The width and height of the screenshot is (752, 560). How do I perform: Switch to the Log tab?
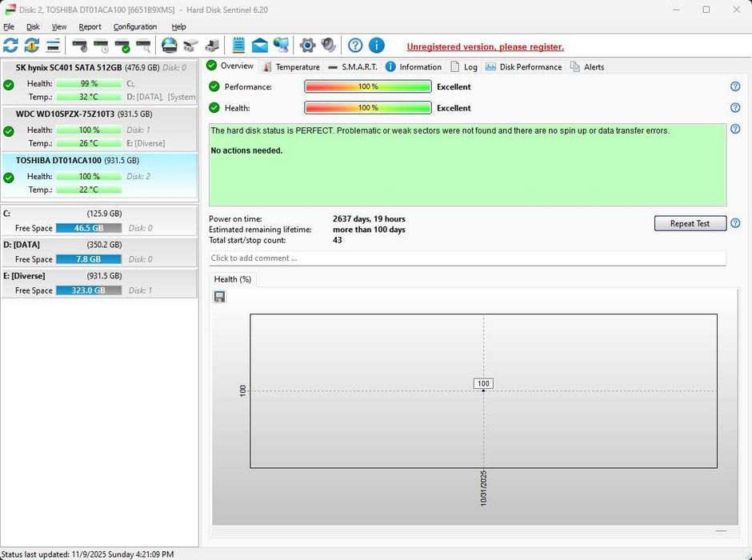pyautogui.click(x=464, y=66)
